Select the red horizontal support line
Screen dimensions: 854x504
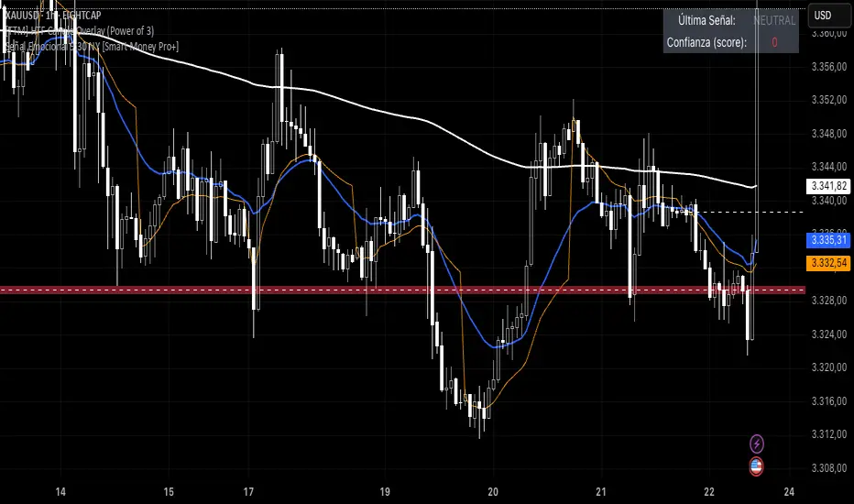click(x=402, y=290)
